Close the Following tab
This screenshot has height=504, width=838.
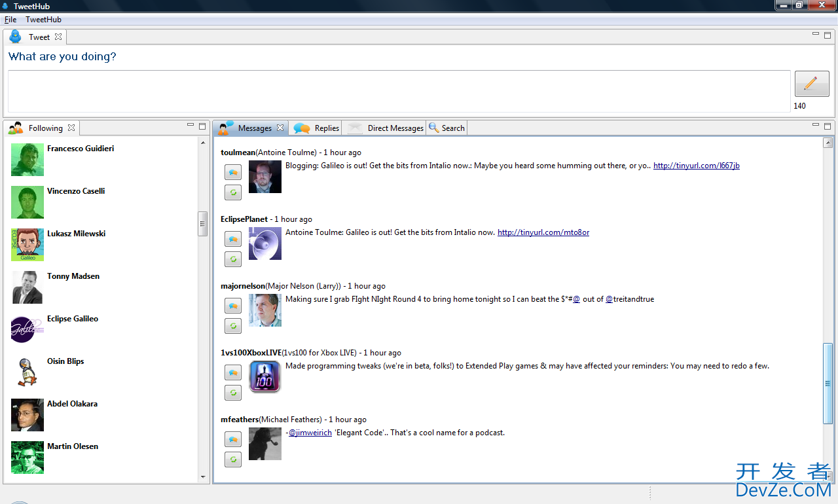71,128
